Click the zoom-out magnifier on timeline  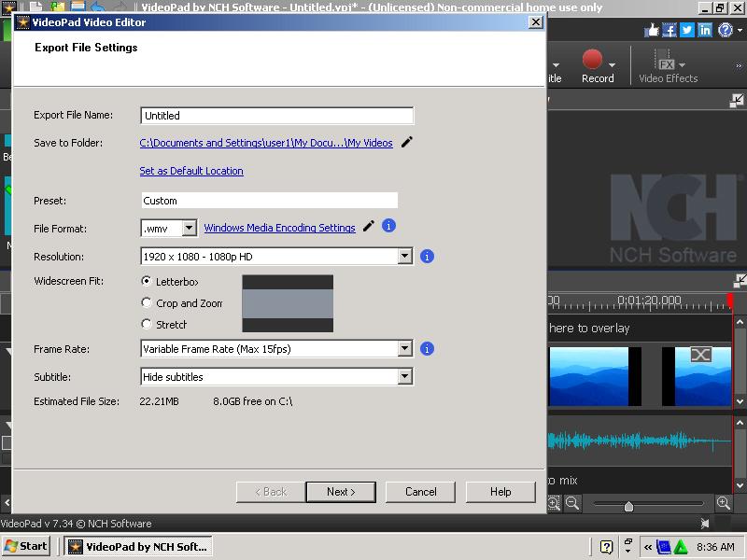572,503
